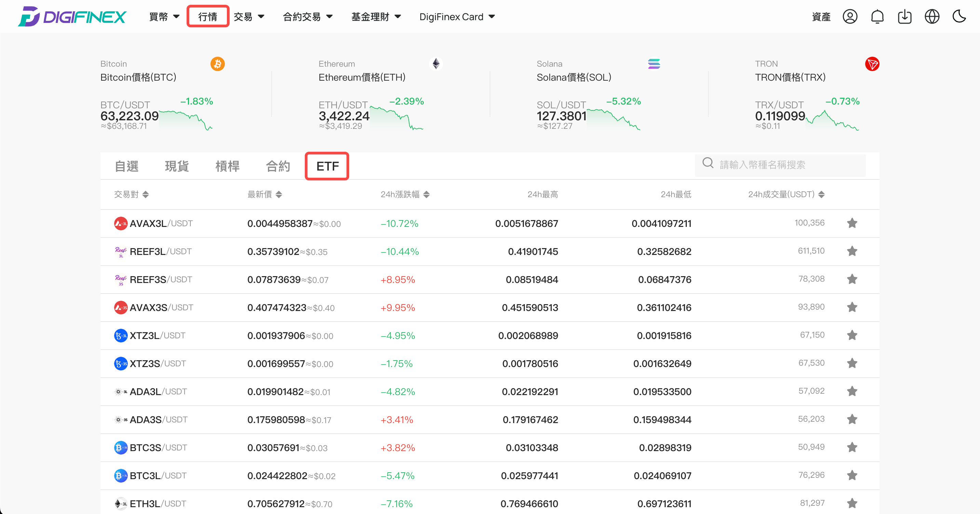Screen dimensions: 980x514
Task: Open the user account profile icon
Action: (x=850, y=17)
